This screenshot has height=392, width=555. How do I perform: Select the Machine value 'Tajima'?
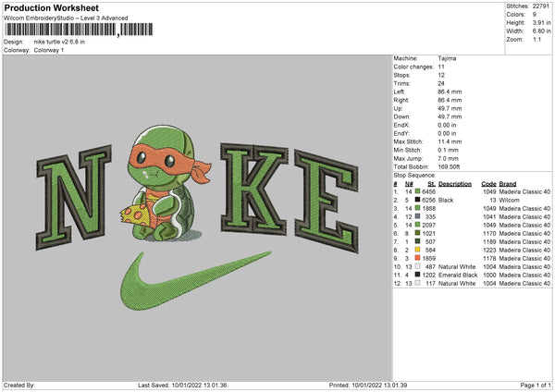pos(447,58)
